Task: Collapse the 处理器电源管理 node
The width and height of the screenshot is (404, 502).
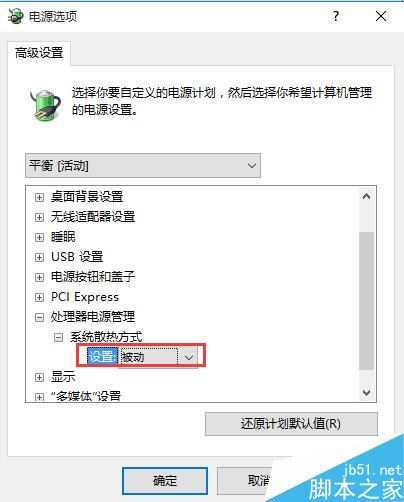Action: pyautogui.click(x=39, y=317)
